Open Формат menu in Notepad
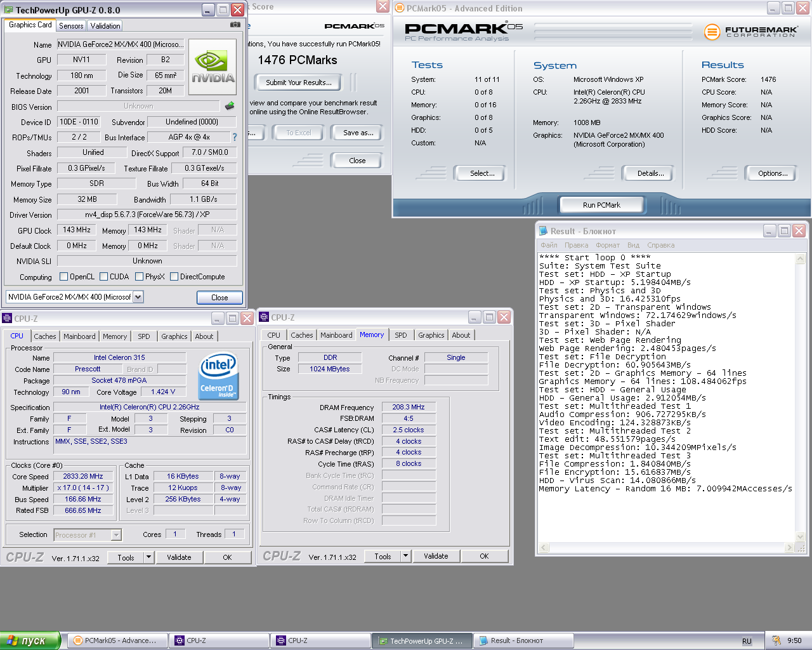 pos(608,245)
